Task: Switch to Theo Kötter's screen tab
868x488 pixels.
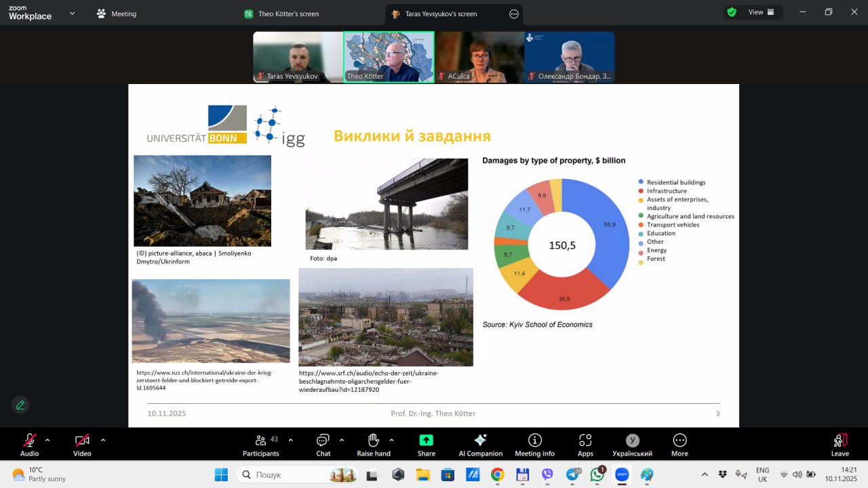Action: tap(281, 14)
